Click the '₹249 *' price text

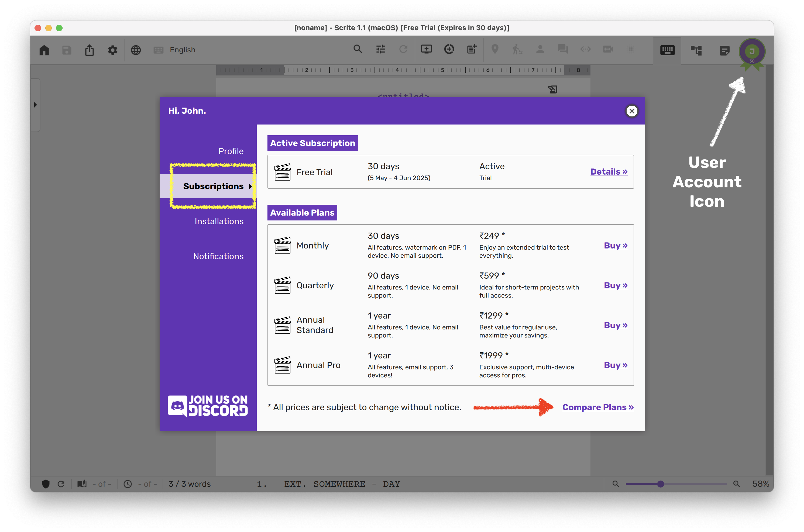(x=492, y=236)
